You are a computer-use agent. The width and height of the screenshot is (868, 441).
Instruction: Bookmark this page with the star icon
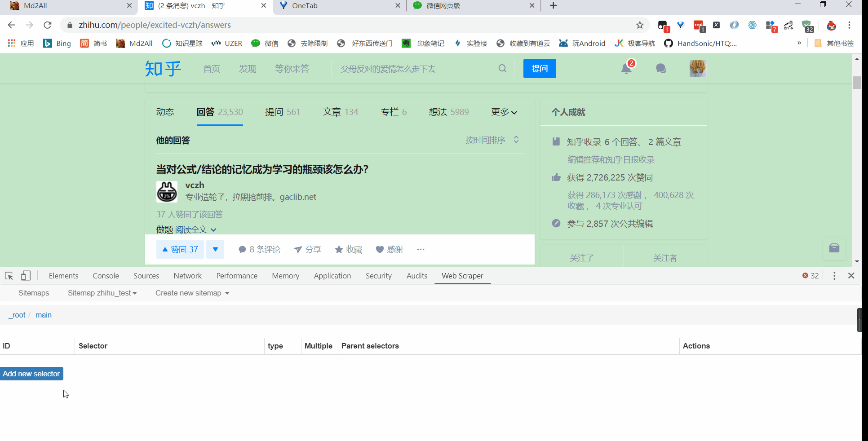point(640,25)
